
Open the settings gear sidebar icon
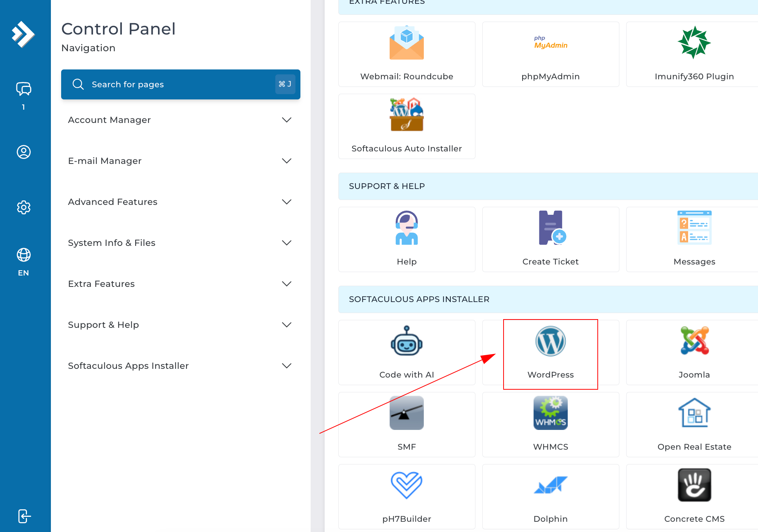[x=24, y=207]
